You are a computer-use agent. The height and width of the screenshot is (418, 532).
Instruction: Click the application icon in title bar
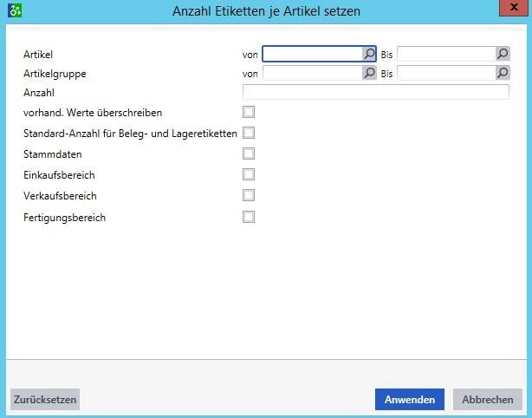coord(14,10)
